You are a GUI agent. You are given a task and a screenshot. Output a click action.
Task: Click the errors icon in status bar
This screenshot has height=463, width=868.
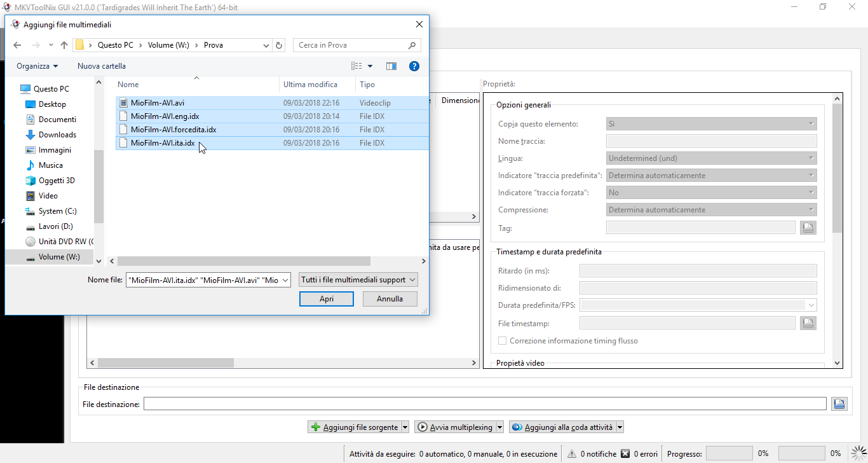(625, 454)
